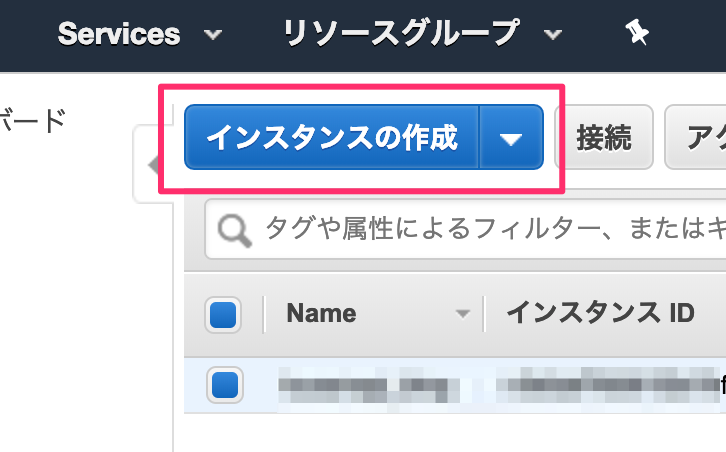
Task: Click the pin icon in top navigation
Action: click(x=637, y=33)
